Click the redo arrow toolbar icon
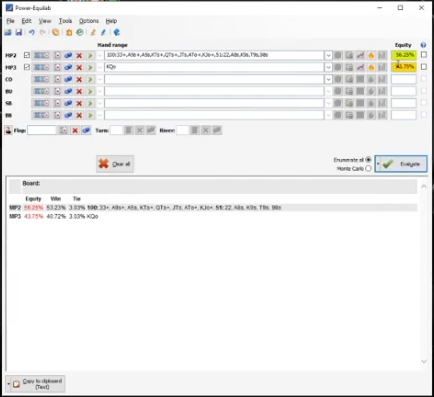 (42, 32)
